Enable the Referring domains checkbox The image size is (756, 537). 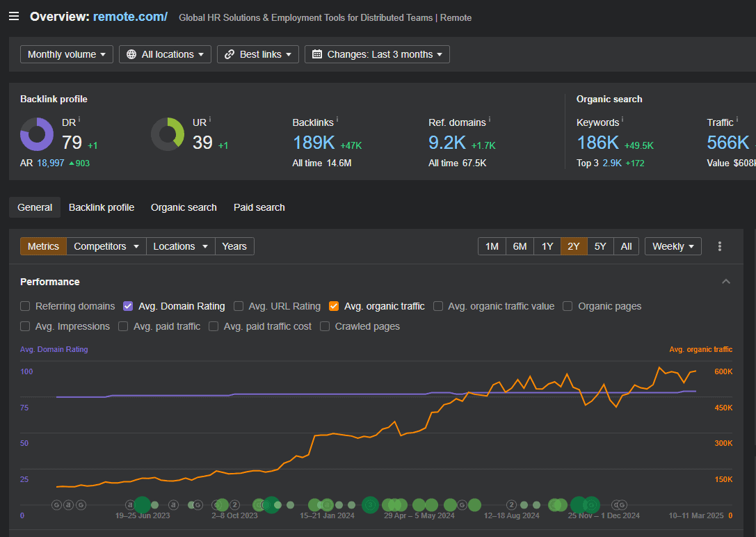pyautogui.click(x=26, y=306)
